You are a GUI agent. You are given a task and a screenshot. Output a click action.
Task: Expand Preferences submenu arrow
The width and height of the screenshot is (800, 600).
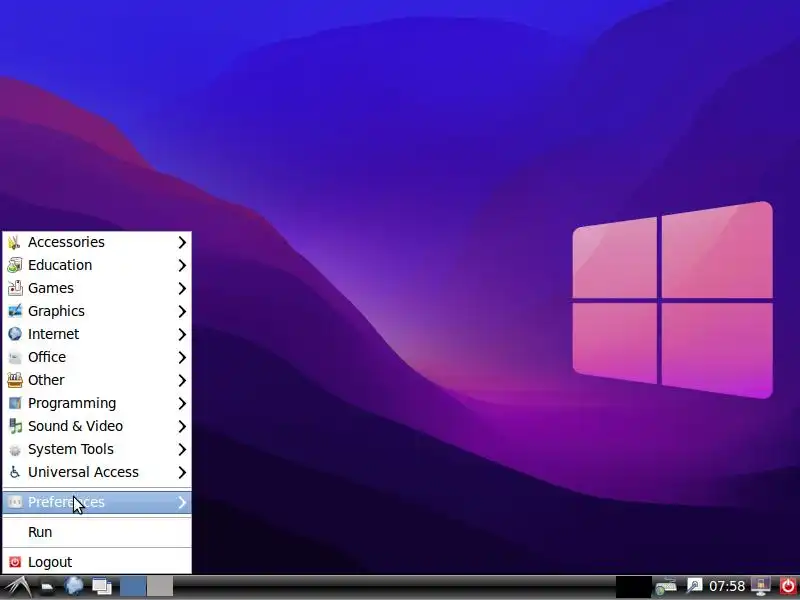[182, 502]
